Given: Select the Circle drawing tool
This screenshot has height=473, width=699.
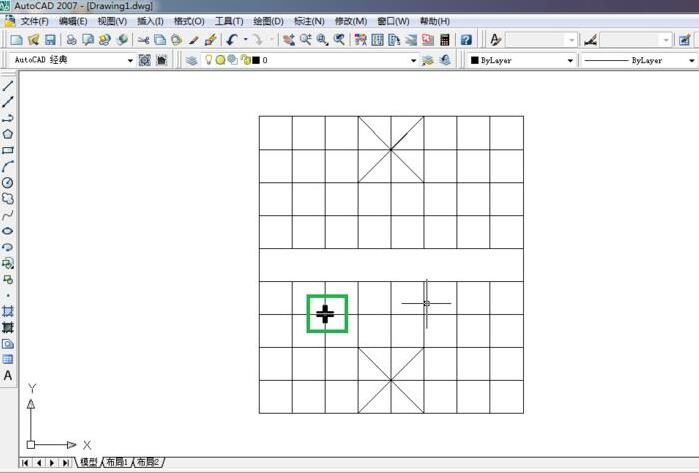Looking at the screenshot, I should (x=8, y=183).
